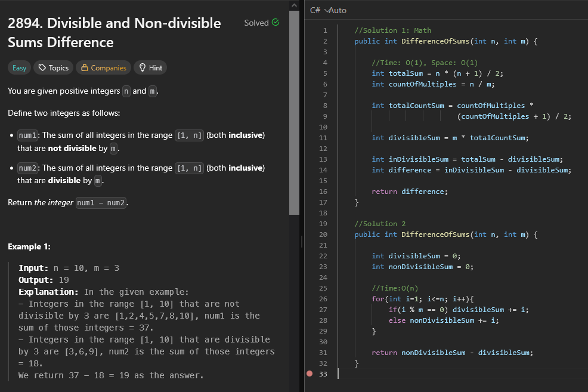Click the panel divider drag handle

[x=302, y=242]
